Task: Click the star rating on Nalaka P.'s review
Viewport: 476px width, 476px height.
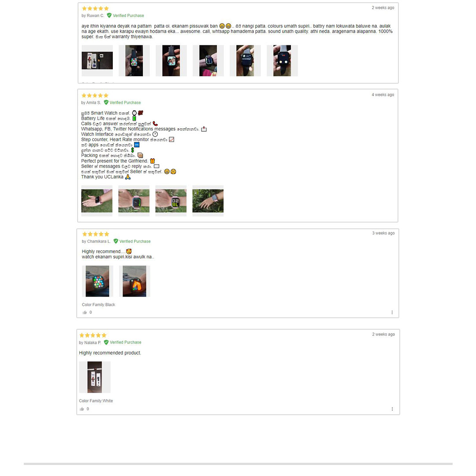Action: click(93, 335)
